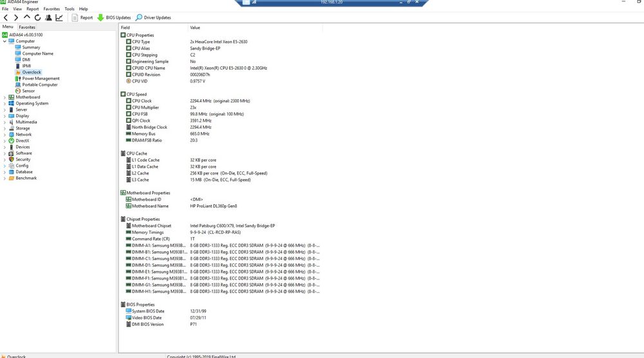Click the Config tree icon
The image size is (644, 358).
12,166
